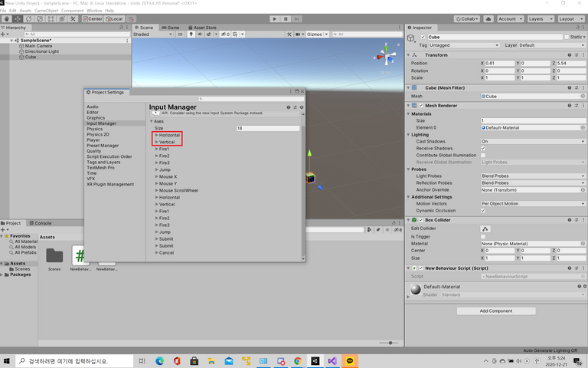Screen dimensions: 588x368
Task: Open the Gizmos menu in Scene view
Action: [x=317, y=34]
